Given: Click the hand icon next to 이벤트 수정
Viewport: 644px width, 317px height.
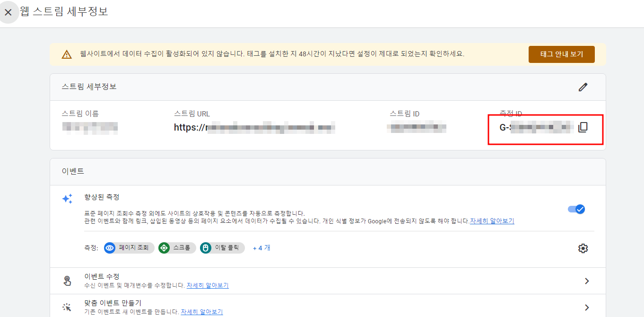Looking at the screenshot, I should click(67, 281).
